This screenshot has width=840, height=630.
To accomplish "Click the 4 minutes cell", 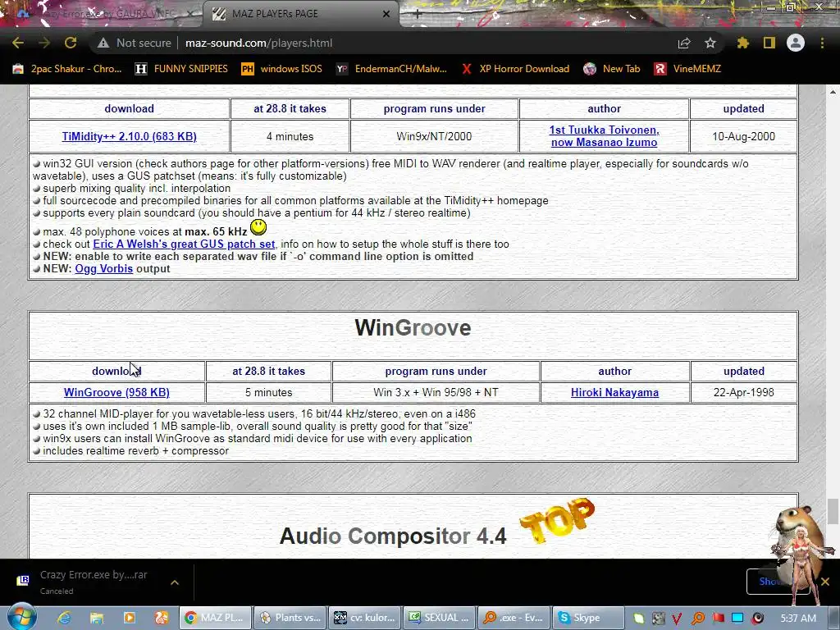I will click(290, 137).
